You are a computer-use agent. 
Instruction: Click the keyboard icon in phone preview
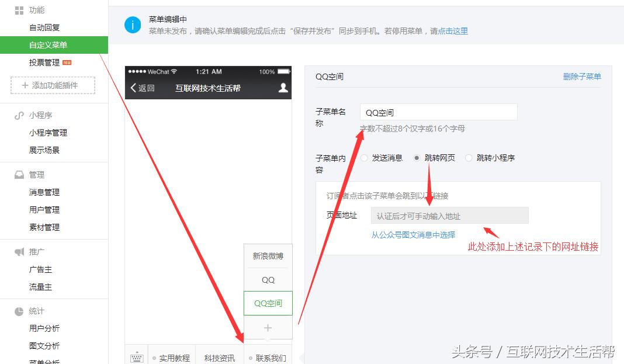pos(136,357)
